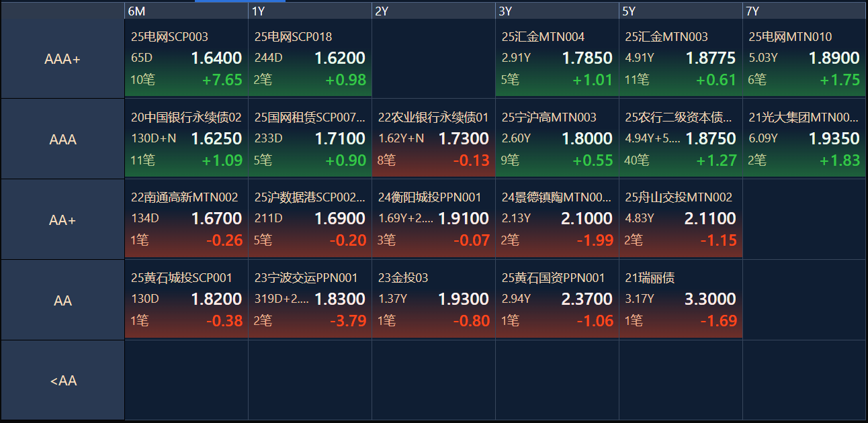Select the 5Y column header
The image size is (868, 423).
point(681,11)
